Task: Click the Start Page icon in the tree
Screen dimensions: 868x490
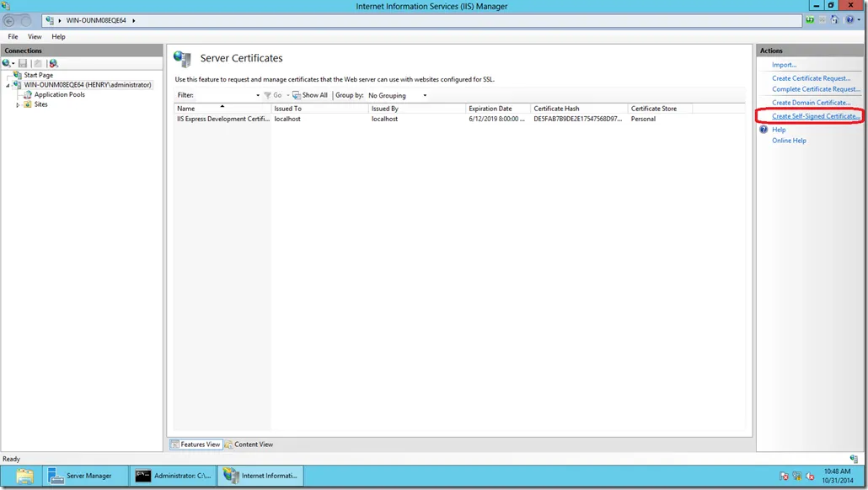Action: (x=18, y=75)
